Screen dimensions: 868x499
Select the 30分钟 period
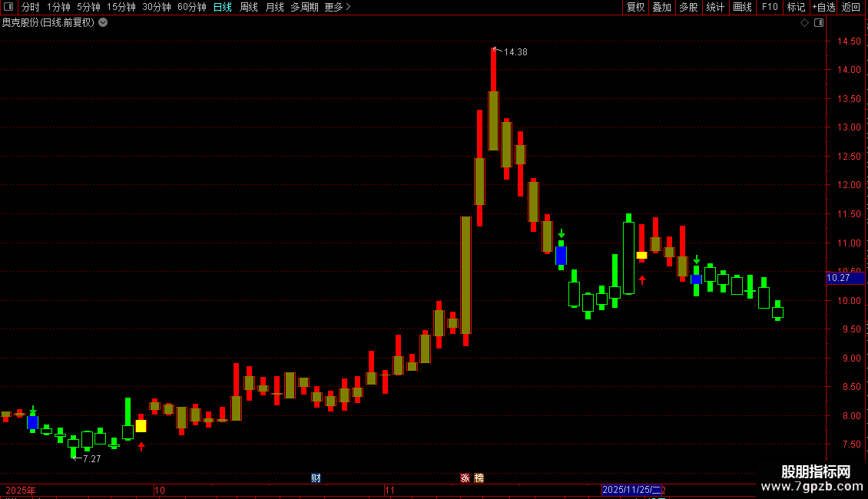(157, 7)
